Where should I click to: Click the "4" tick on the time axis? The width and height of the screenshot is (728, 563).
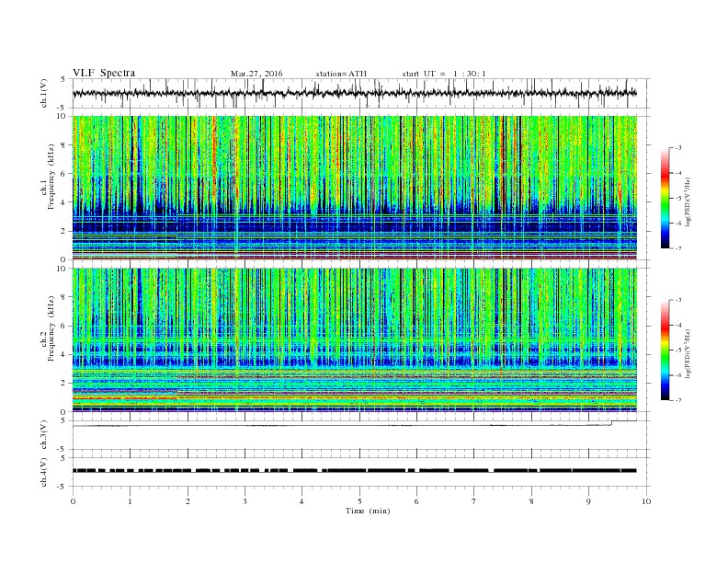pyautogui.click(x=302, y=501)
